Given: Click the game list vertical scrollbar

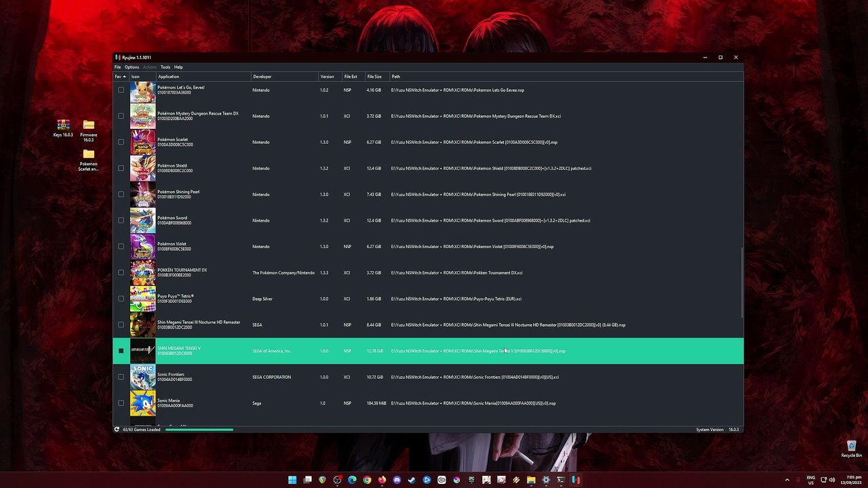Looking at the screenshot, I should [x=741, y=282].
